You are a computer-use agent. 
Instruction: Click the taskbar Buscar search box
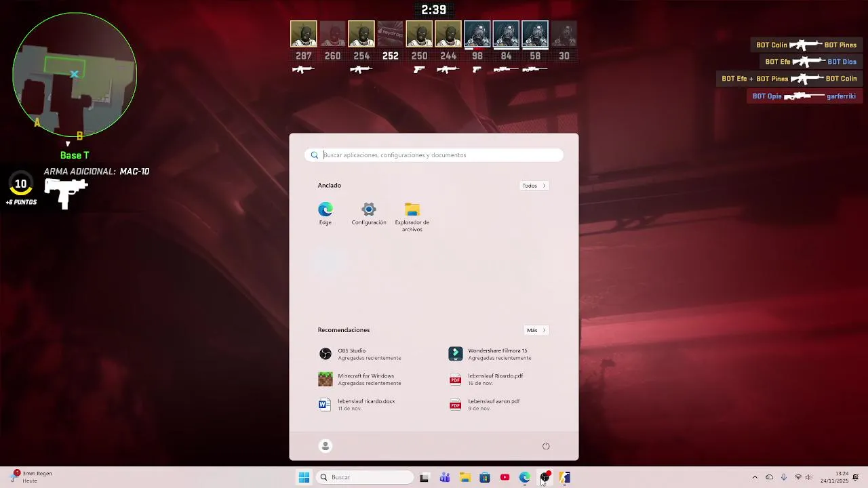[x=366, y=477]
